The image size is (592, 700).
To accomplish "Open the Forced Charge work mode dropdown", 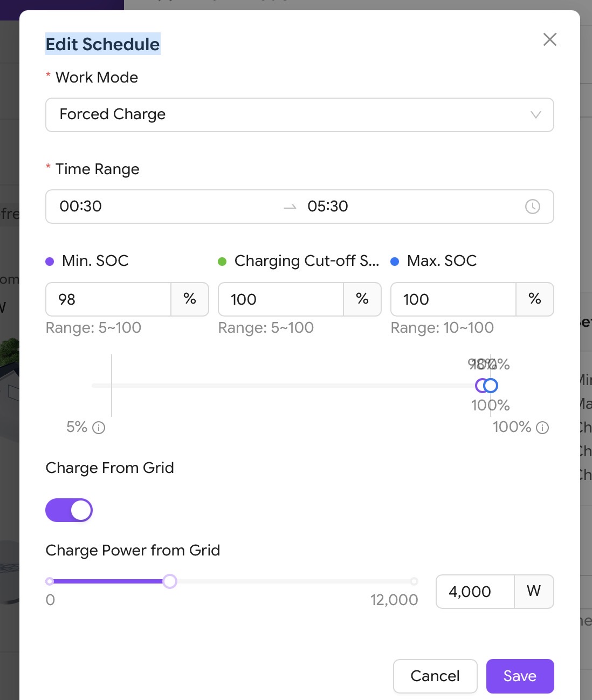I will (299, 115).
